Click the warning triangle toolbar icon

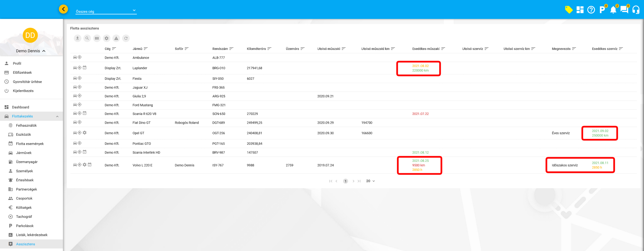[x=116, y=38]
